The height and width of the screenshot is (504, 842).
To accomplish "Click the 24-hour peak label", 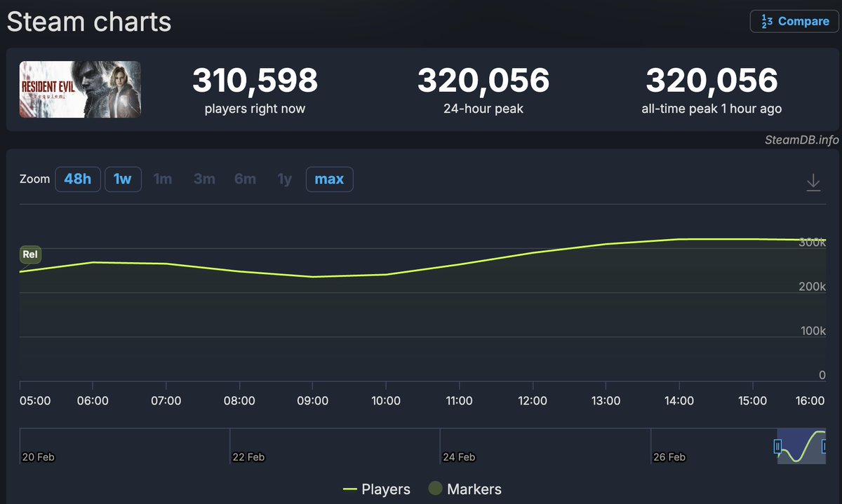I will (x=483, y=109).
